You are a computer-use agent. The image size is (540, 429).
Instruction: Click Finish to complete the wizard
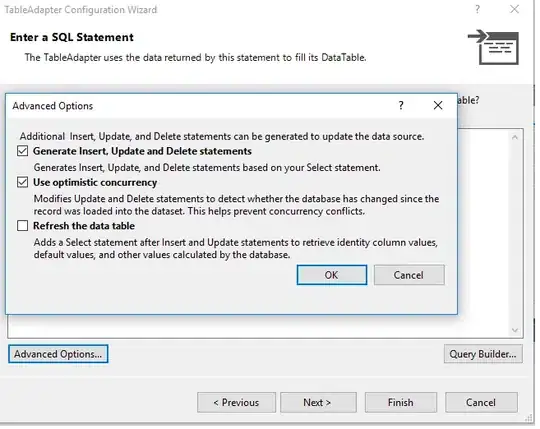(x=401, y=402)
